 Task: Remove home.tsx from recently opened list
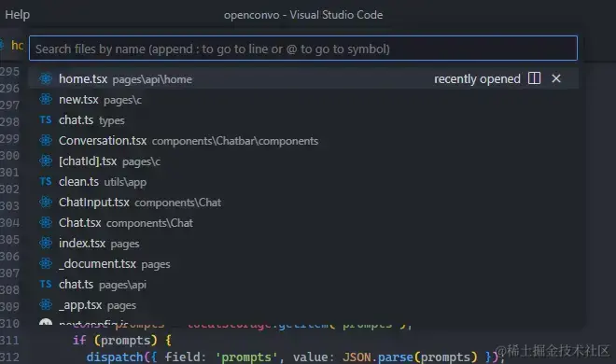pos(556,78)
